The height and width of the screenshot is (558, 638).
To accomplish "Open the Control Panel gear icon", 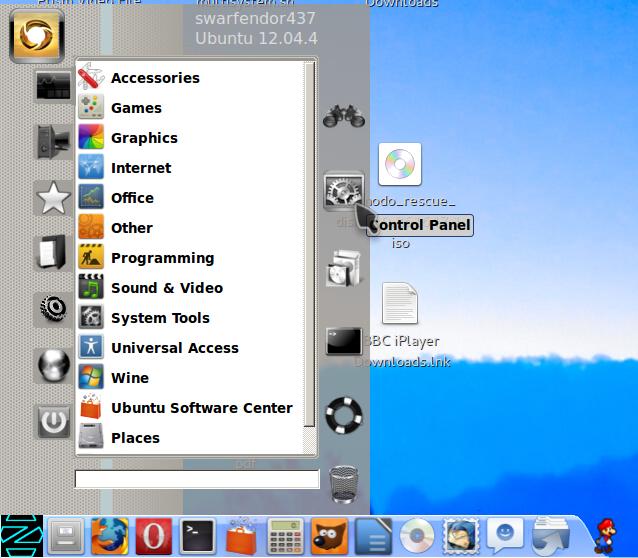I will click(x=344, y=190).
